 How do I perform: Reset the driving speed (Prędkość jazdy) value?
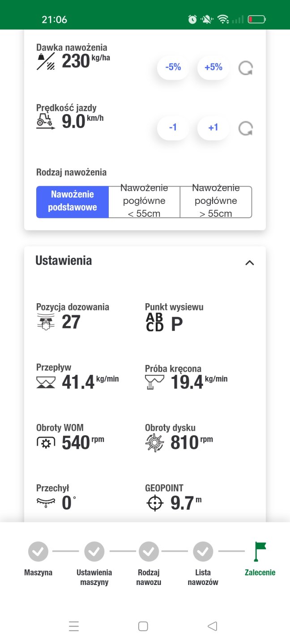tap(245, 129)
